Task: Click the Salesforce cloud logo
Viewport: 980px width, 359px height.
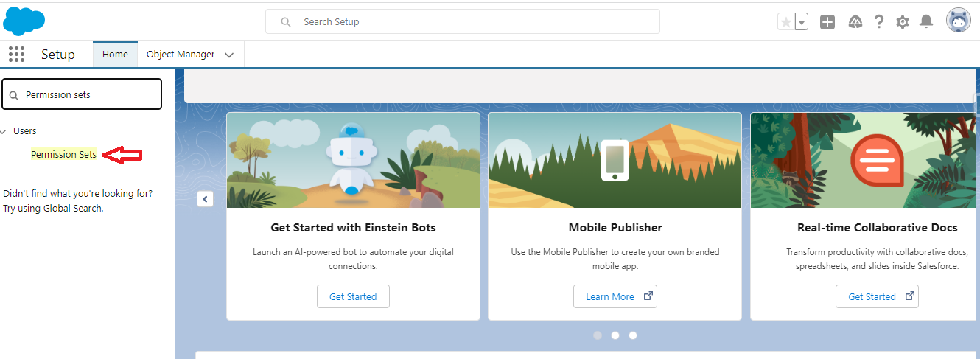Action: (24, 21)
